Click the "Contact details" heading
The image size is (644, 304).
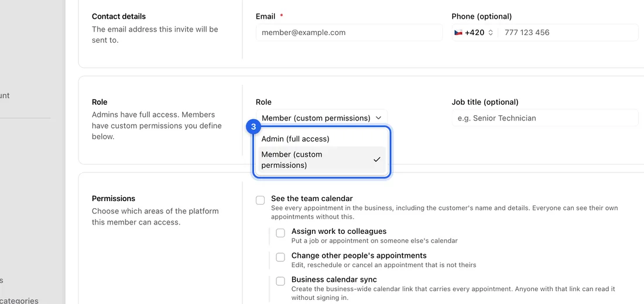pyautogui.click(x=119, y=16)
